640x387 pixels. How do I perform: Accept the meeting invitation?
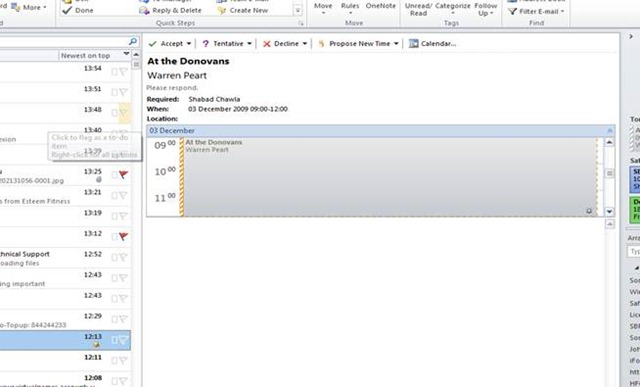coord(166,44)
